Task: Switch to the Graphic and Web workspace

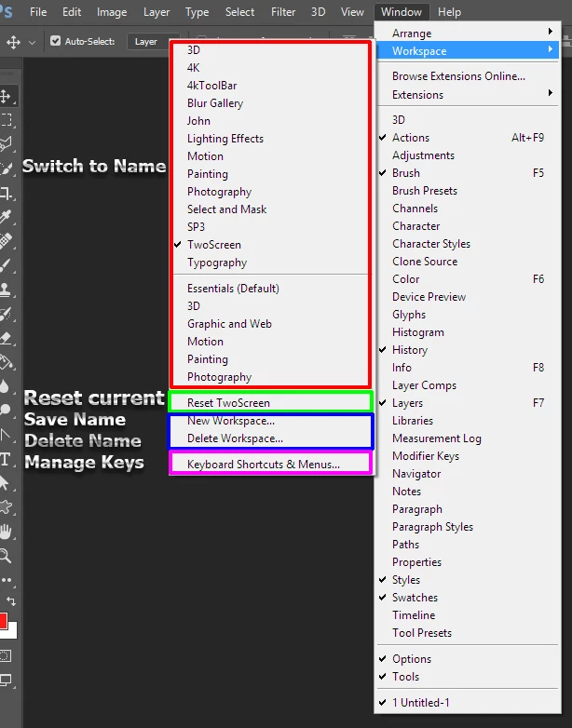Action: 271,324
